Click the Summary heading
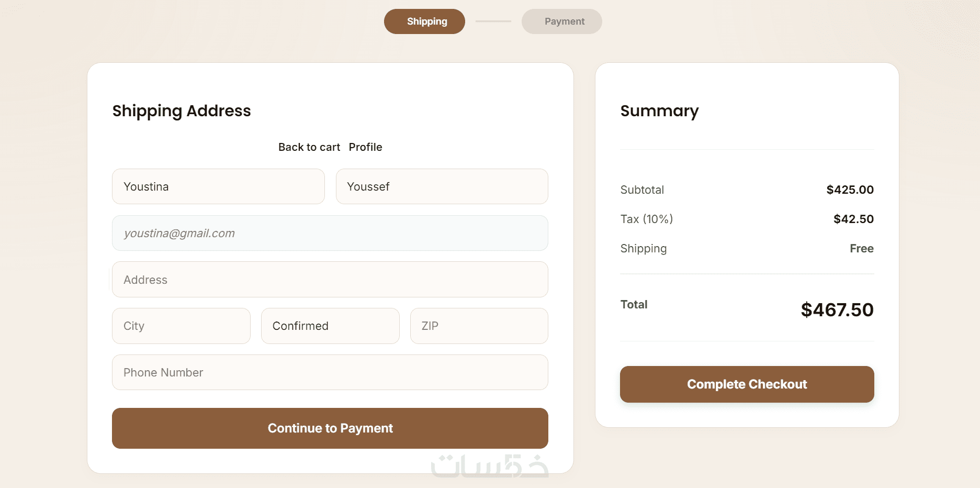Screen dimensions: 980x488 pyautogui.click(x=659, y=111)
